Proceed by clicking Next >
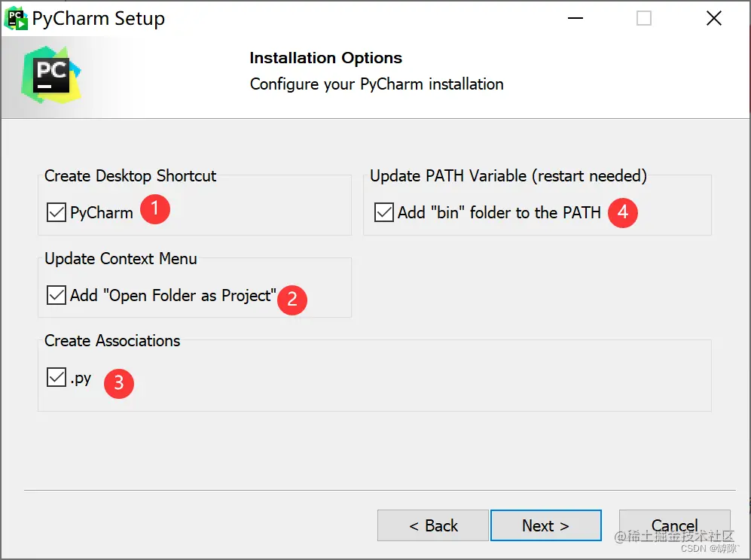This screenshot has width=751, height=560. click(x=545, y=525)
